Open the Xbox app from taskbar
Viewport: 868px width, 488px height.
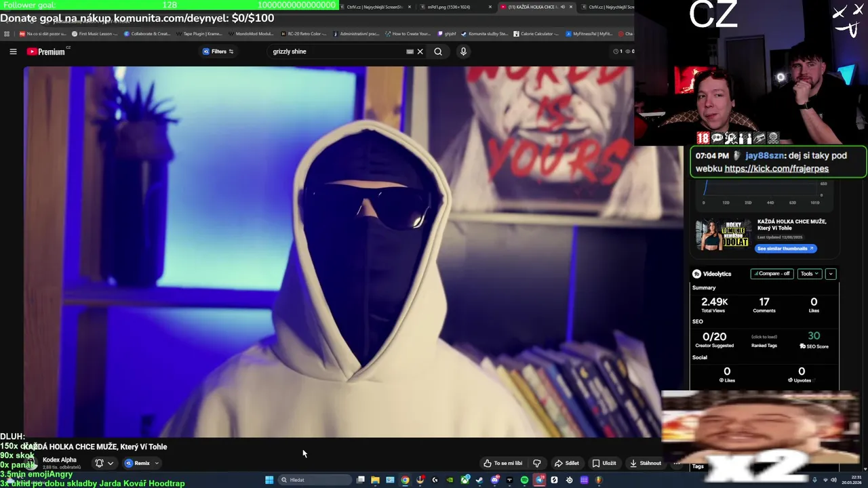(465, 480)
